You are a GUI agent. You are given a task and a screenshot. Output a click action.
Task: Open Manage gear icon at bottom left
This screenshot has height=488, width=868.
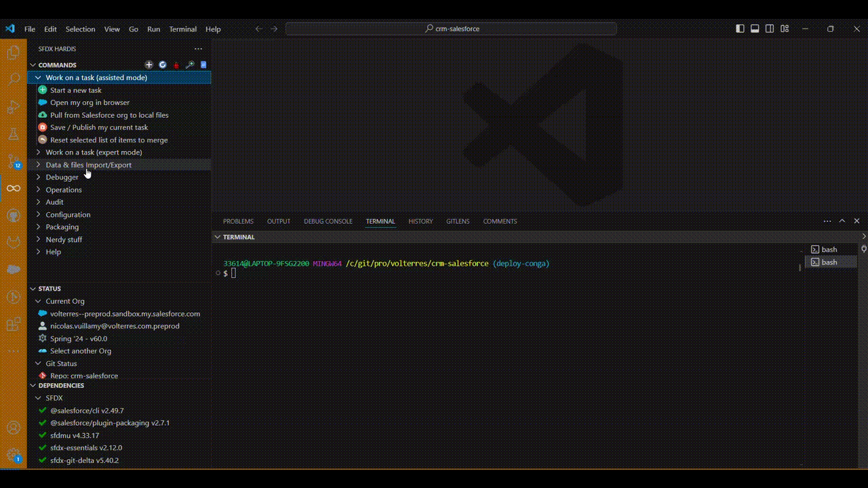[14, 454]
